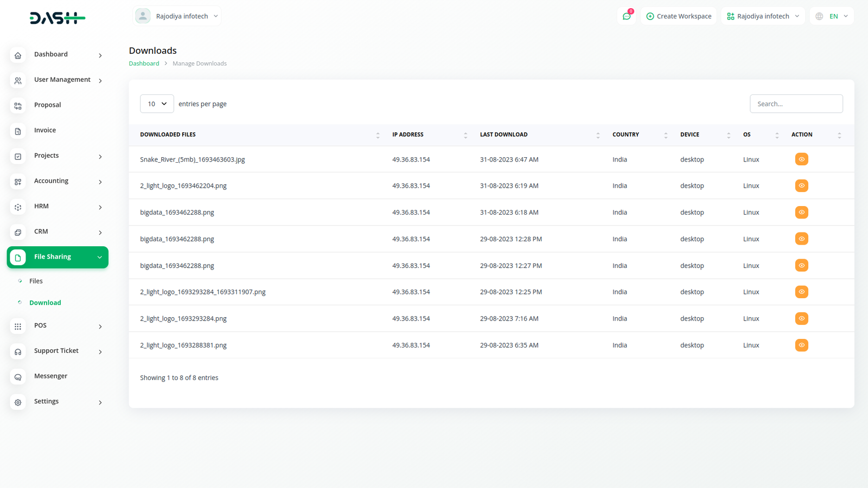View the 2_light_logo_1693288381.png download entry
The height and width of the screenshot is (488, 868).
[x=801, y=345]
